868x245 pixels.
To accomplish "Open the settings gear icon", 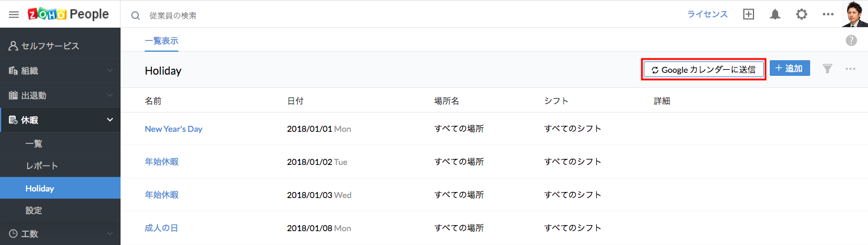I will pyautogui.click(x=802, y=14).
